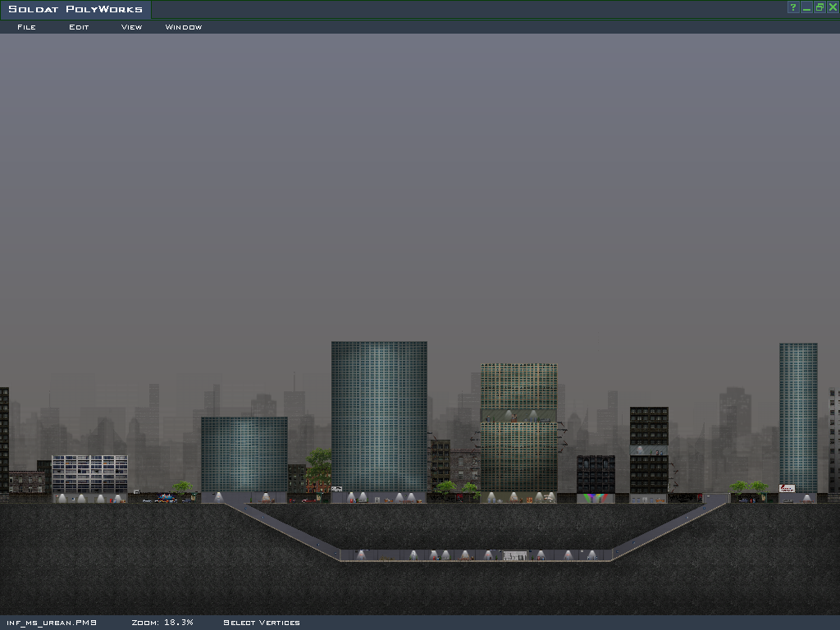Restore down the PolyWorks window
Viewport: 840px width, 630px height.
819,7
